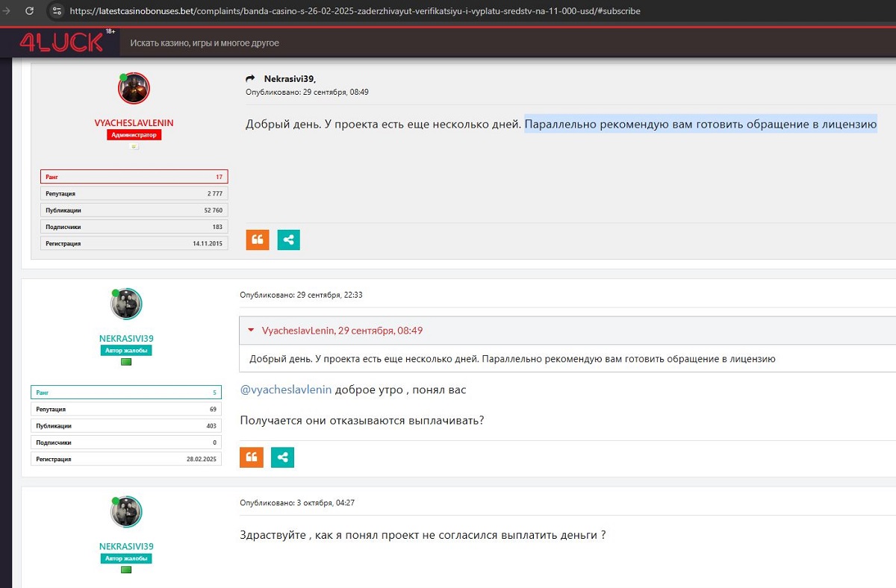Focus the casino search input field
This screenshot has width=896, height=588.
(299, 43)
